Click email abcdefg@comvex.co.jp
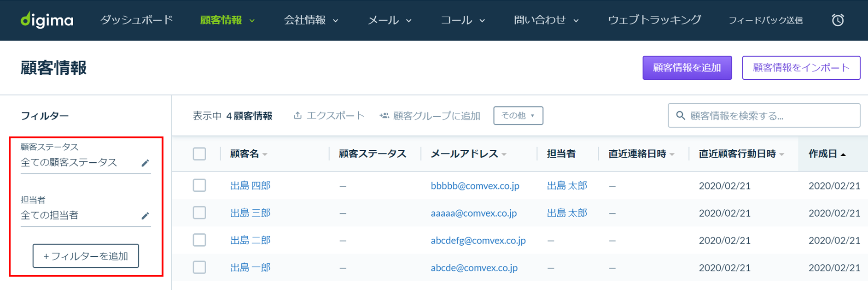868x290 pixels. [x=478, y=240]
